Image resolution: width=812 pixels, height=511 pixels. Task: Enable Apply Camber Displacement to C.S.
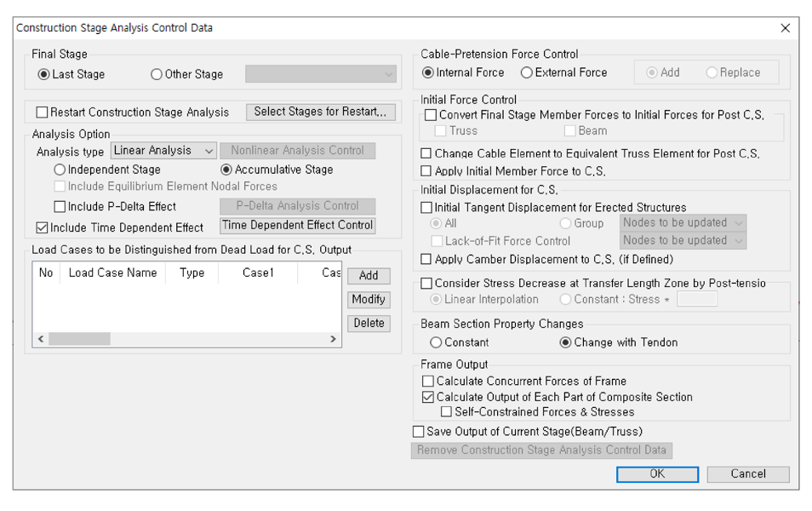[427, 259]
